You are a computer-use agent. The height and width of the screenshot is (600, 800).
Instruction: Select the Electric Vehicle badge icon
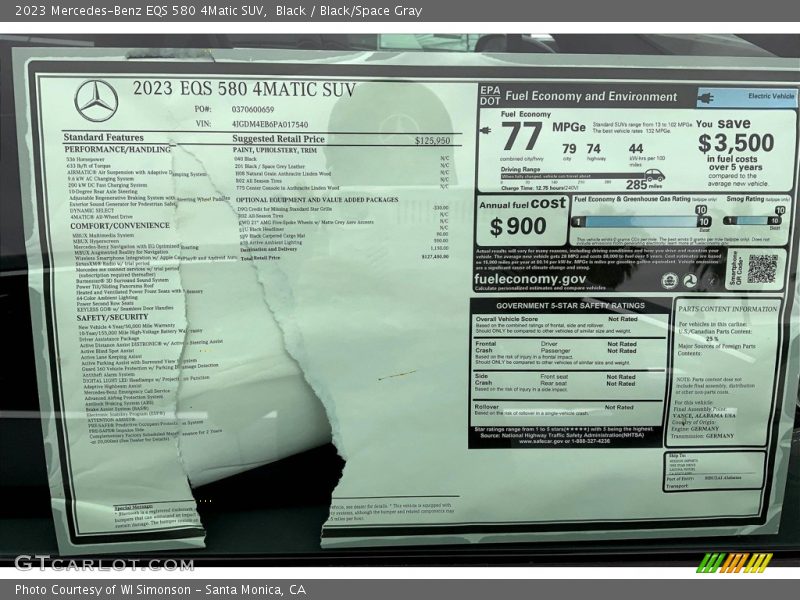[706, 97]
